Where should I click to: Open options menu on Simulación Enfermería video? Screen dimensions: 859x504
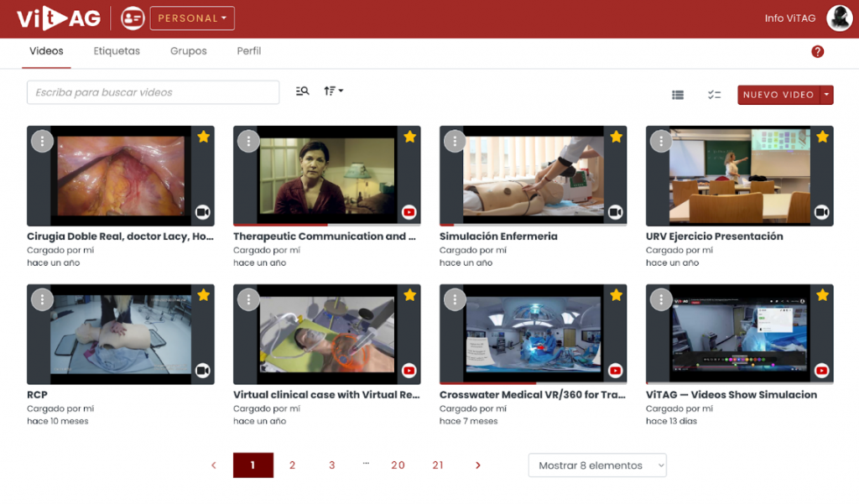click(x=455, y=141)
